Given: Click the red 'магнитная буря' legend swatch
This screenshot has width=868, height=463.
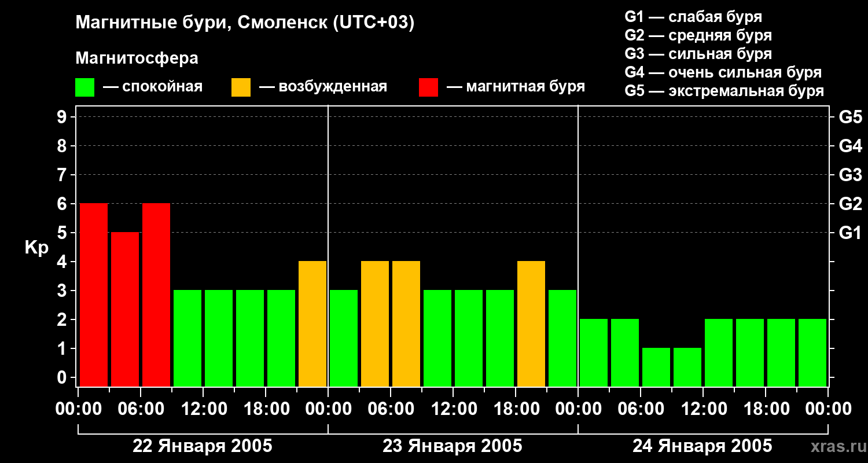Looking at the screenshot, I should pyautogui.click(x=428, y=87).
